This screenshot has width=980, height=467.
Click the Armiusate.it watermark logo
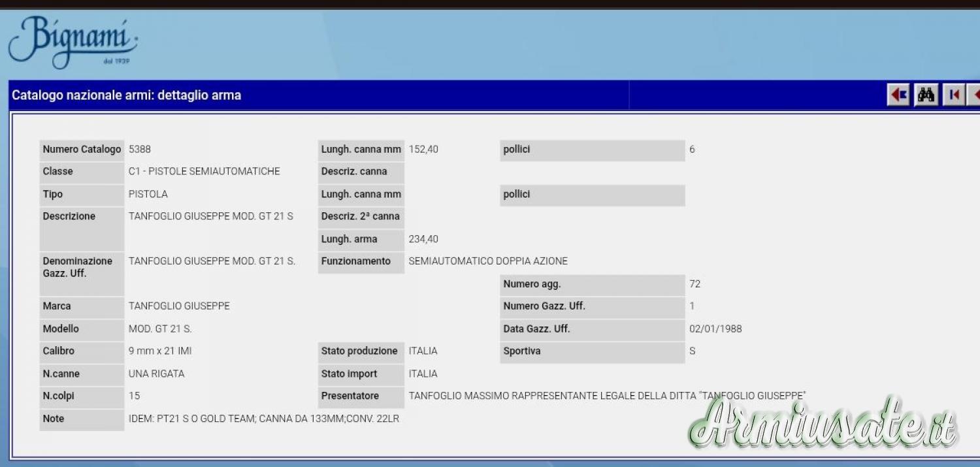click(x=823, y=425)
